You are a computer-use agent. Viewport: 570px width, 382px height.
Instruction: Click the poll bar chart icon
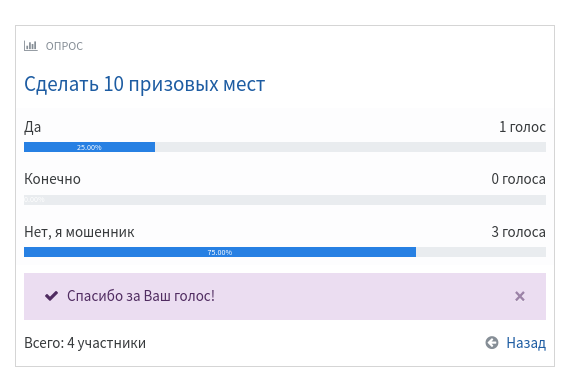[31, 46]
